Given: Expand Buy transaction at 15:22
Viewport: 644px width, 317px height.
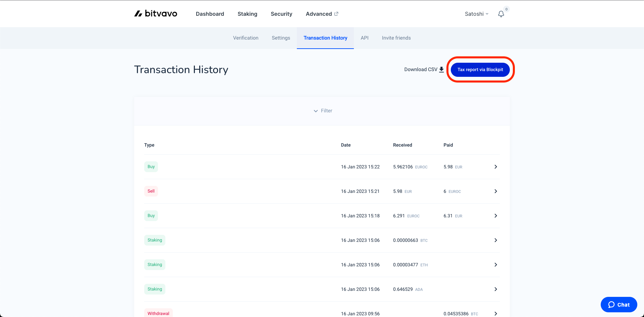Looking at the screenshot, I should coord(496,167).
